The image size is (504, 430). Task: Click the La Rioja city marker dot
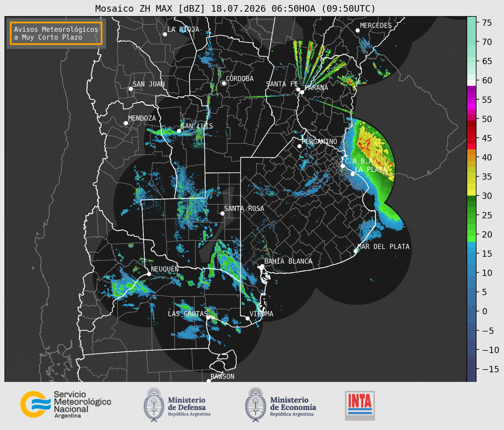(165, 34)
